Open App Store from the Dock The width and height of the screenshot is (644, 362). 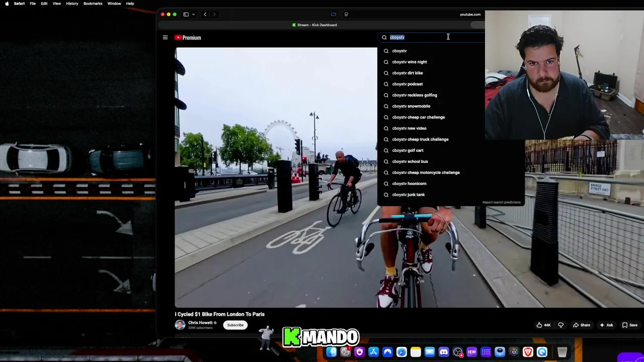(373, 352)
